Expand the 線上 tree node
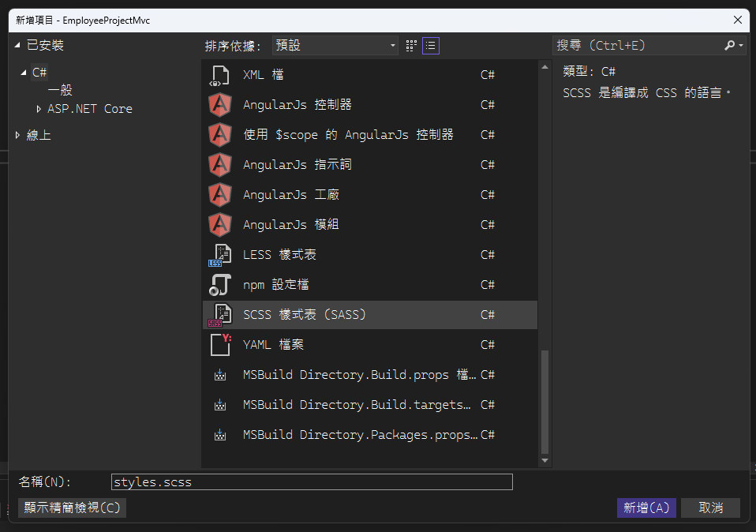This screenshot has height=532, width=756. click(18, 135)
